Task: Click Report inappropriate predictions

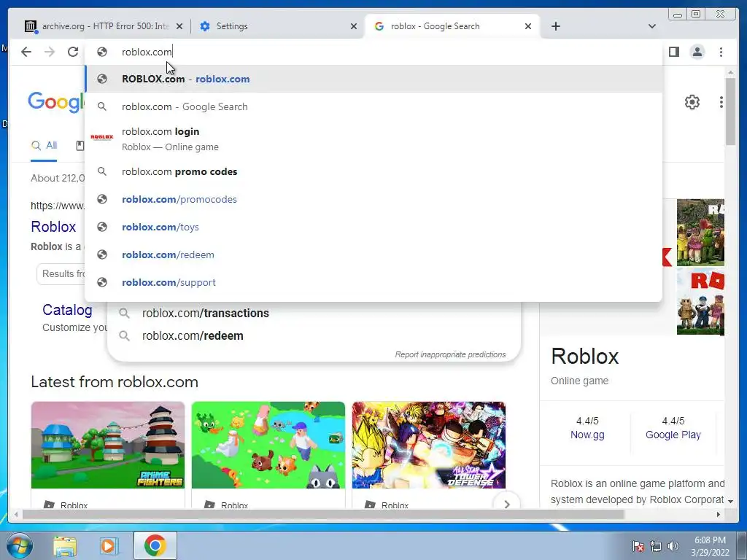Action: (x=450, y=354)
